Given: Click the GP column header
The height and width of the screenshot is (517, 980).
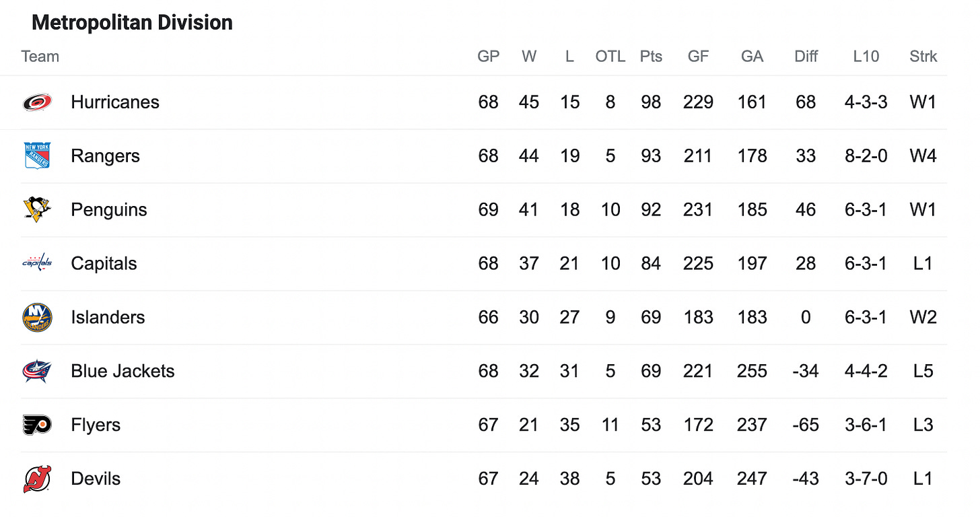Looking at the screenshot, I should click(x=489, y=57).
